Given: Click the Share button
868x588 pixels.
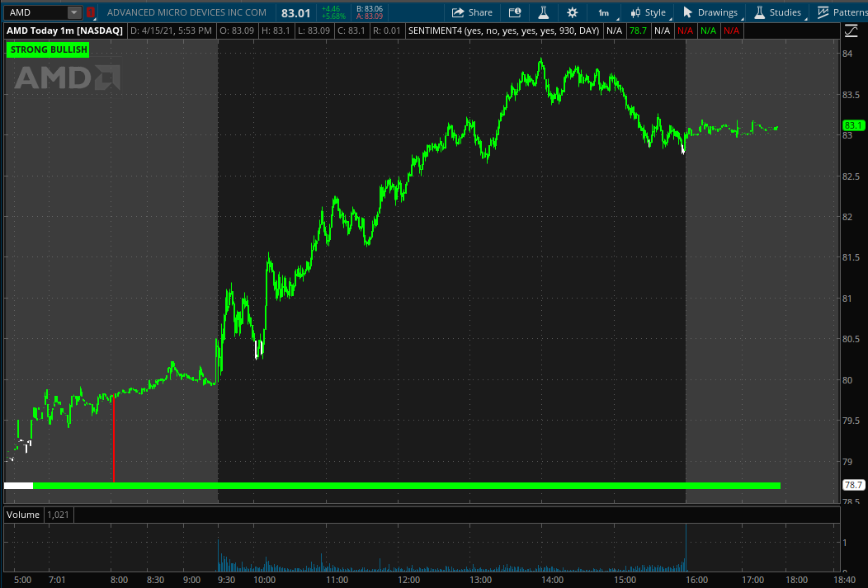Looking at the screenshot, I should [x=472, y=12].
